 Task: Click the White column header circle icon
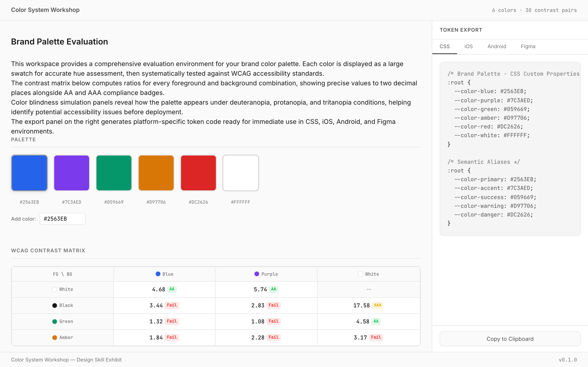[x=361, y=274]
